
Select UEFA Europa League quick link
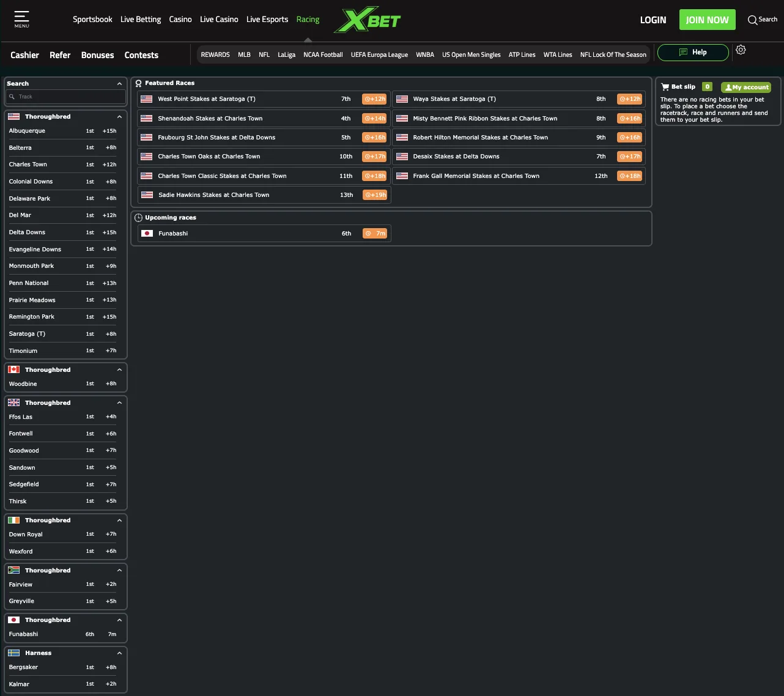point(379,55)
